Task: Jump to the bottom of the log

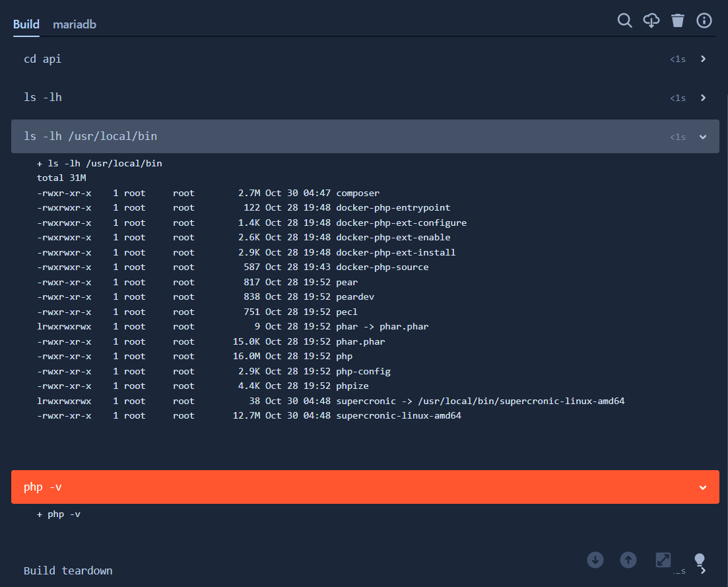Action: [x=595, y=559]
